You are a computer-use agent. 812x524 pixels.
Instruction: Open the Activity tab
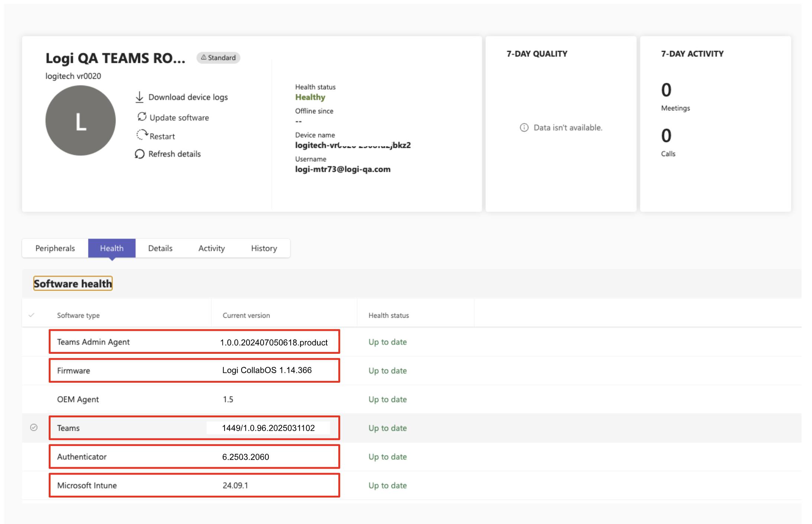point(212,248)
